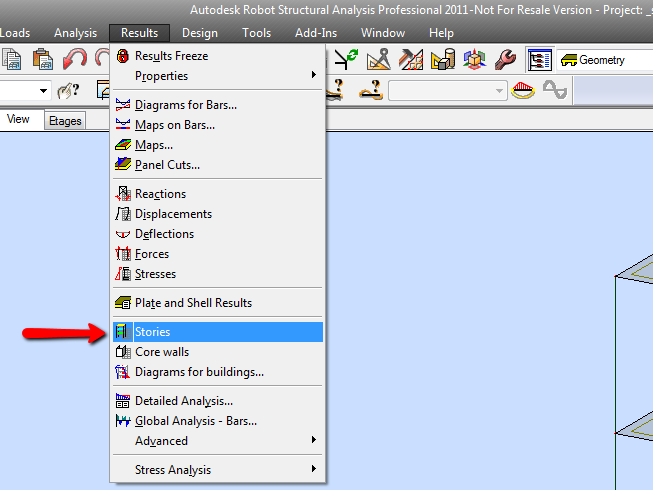Choose Detailed Analysis...
The image size is (653, 490).
[217, 401]
